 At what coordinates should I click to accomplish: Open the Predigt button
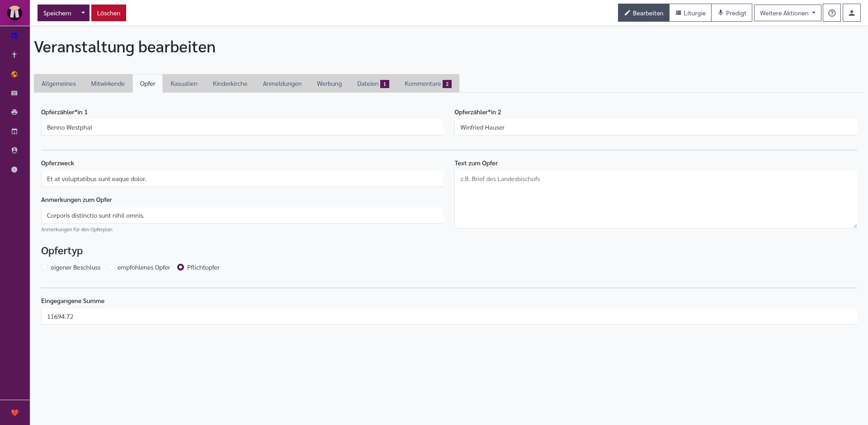click(x=732, y=13)
